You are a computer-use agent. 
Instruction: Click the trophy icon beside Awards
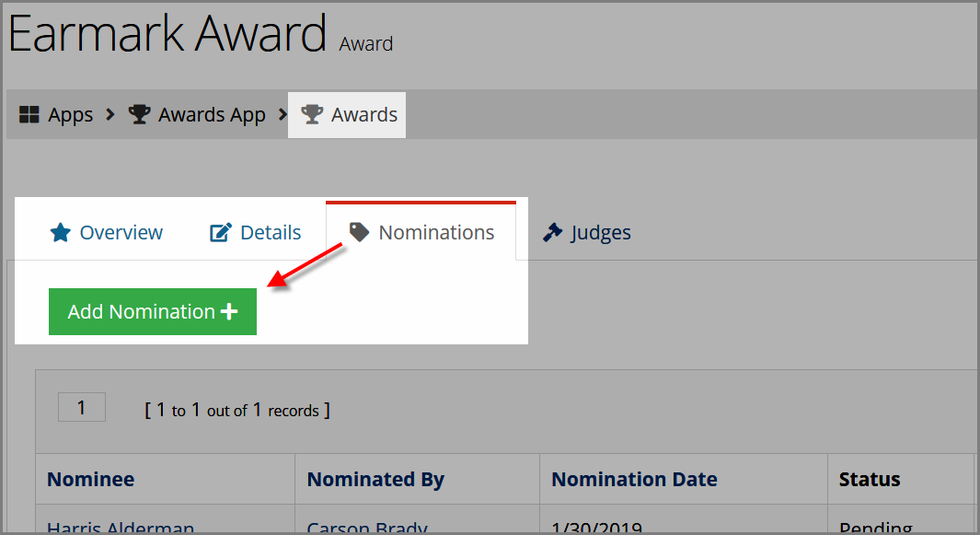pyautogui.click(x=312, y=114)
